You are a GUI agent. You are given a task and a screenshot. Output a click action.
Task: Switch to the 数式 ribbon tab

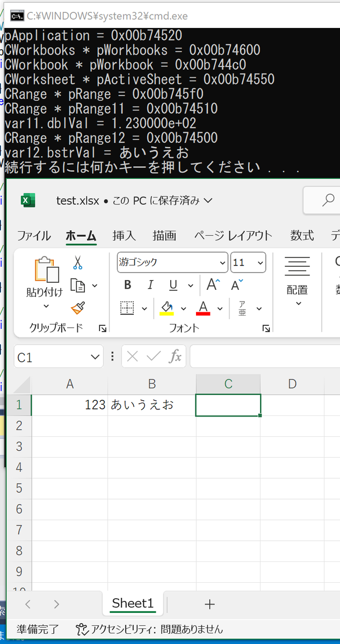tap(302, 236)
